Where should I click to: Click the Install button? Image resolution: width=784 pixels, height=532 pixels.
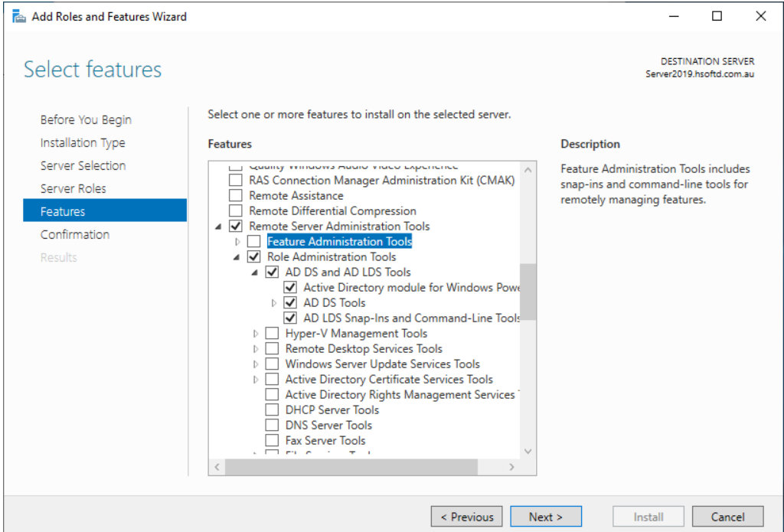pos(648,517)
